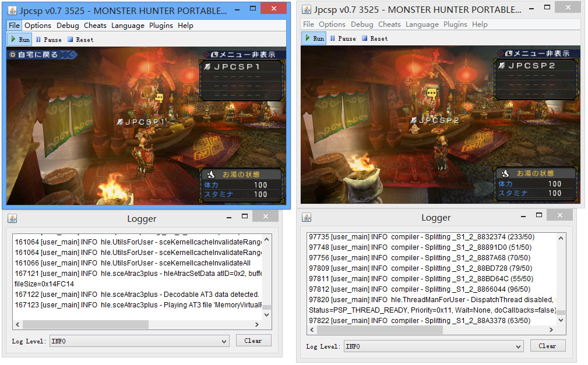Image resolution: width=588 pixels, height=365 pixels.
Task: Click the yellow speech bubble icon in the right game
Action: tap(432, 93)
